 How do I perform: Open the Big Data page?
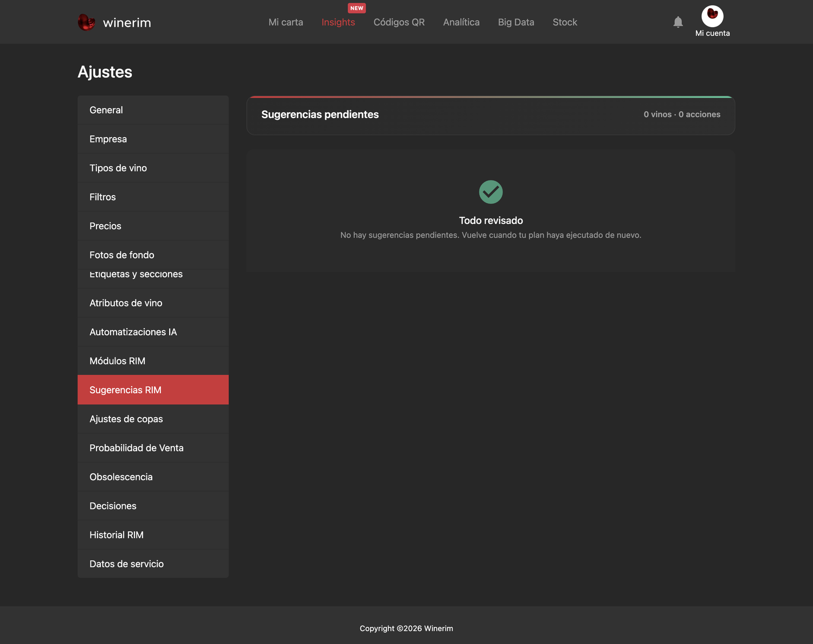pos(516,22)
